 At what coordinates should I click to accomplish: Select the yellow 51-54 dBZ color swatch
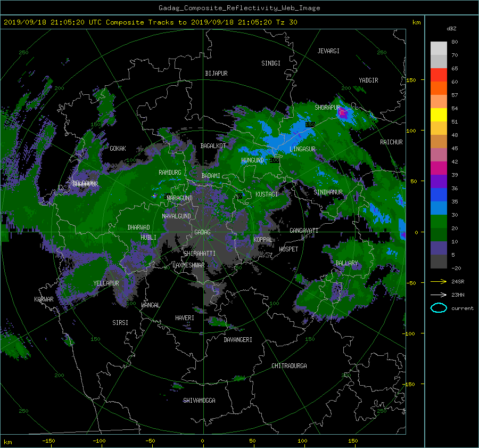pyautogui.click(x=439, y=115)
